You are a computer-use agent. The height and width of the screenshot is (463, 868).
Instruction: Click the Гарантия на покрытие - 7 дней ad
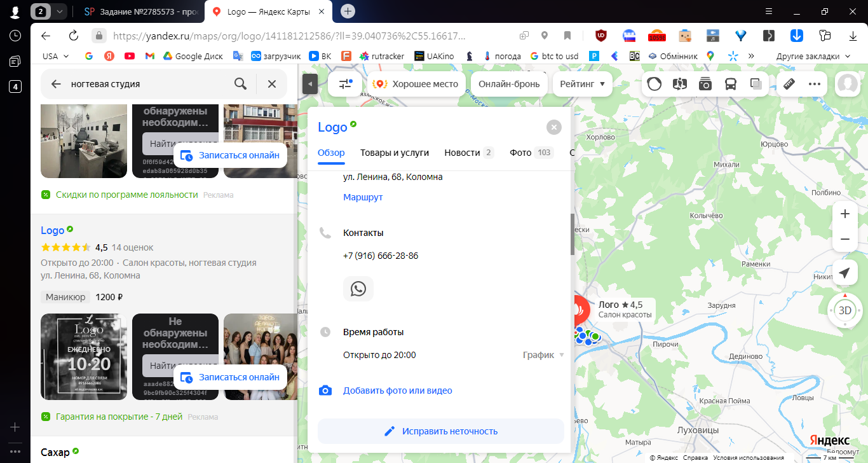point(119,417)
